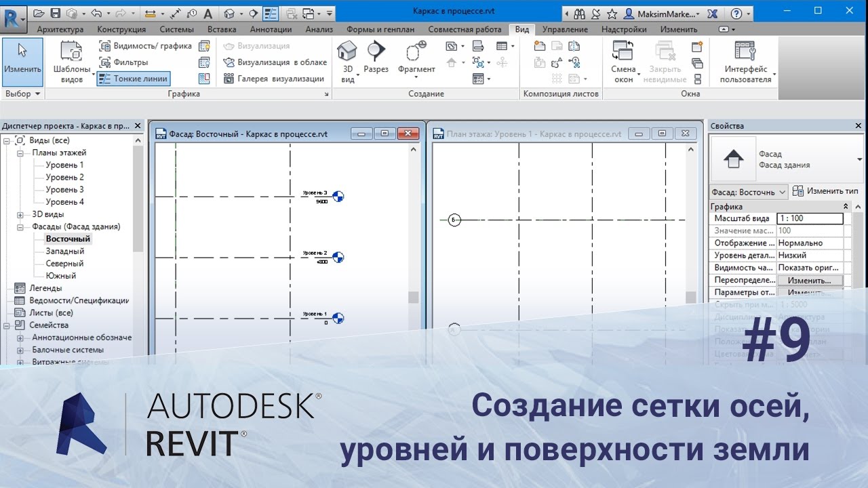Click the favorites star icon in title bar
868x488 pixels.
tap(612, 14)
